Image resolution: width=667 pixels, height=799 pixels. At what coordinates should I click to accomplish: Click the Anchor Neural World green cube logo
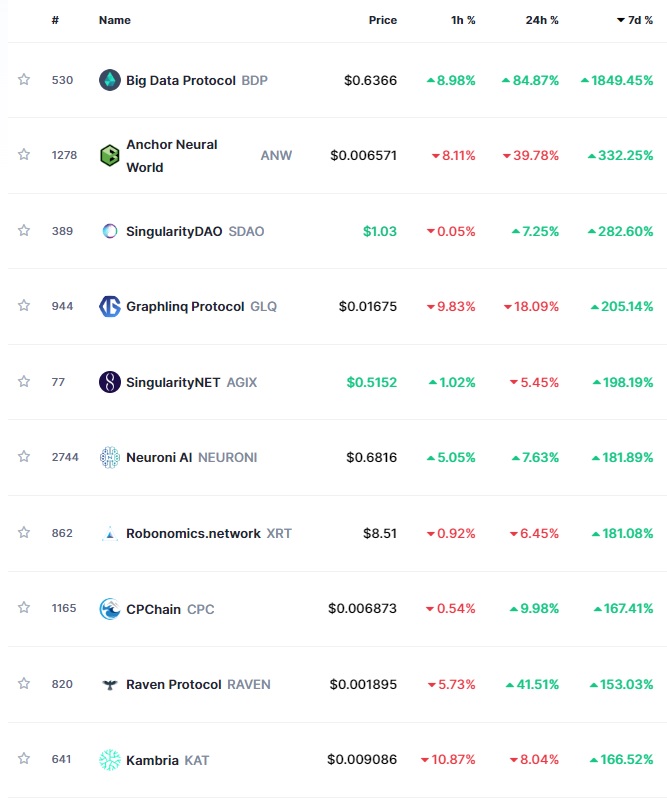tap(110, 155)
